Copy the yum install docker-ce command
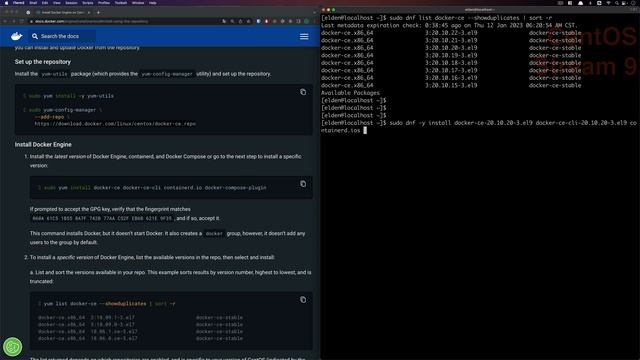The width and height of the screenshot is (640, 360). click(x=303, y=184)
